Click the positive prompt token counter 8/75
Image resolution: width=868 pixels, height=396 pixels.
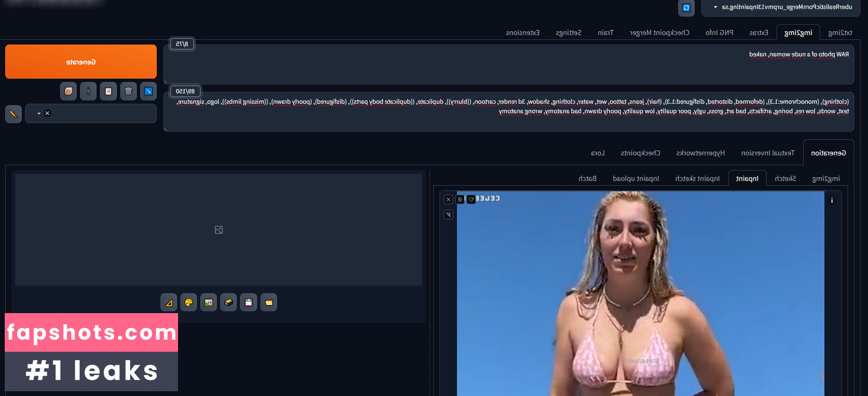182,44
